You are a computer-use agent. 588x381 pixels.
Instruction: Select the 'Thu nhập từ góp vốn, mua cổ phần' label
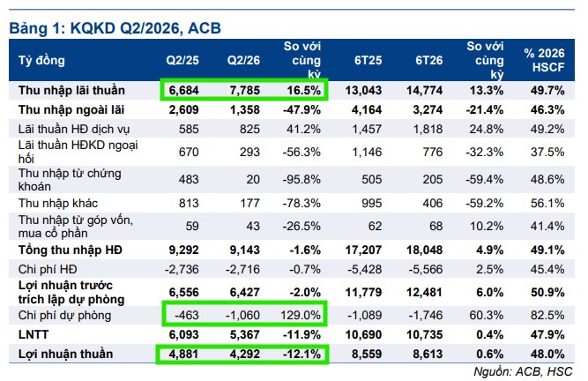(x=76, y=226)
